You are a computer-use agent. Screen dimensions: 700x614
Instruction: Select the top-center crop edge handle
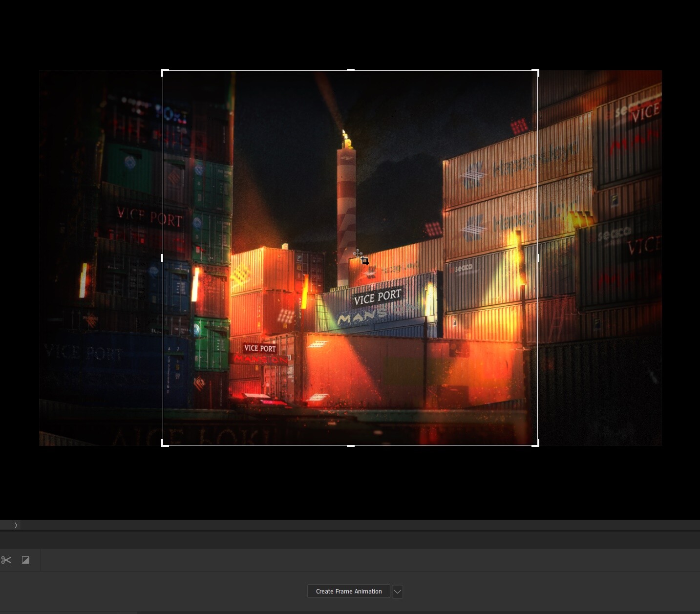pos(350,70)
